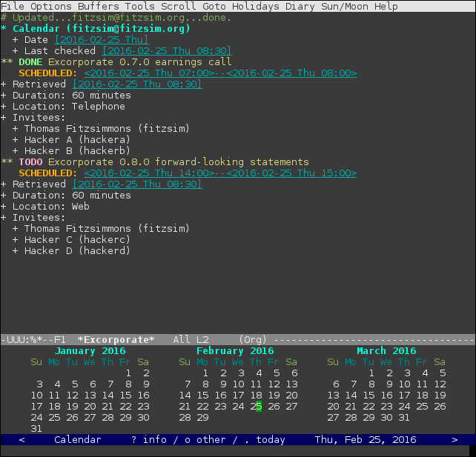Select March 31 in the calendar

tap(404, 418)
